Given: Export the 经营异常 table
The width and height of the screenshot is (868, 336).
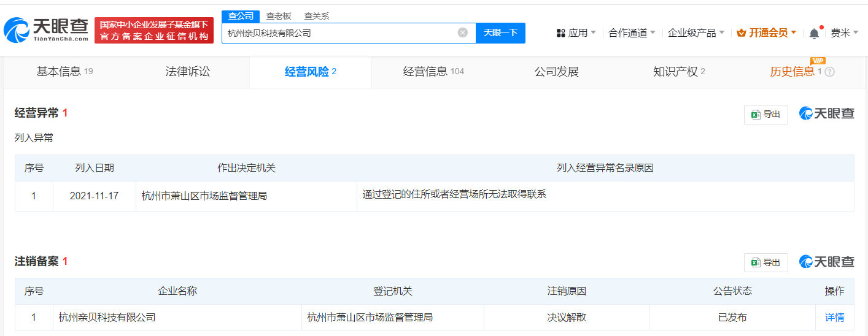Looking at the screenshot, I should [x=766, y=115].
